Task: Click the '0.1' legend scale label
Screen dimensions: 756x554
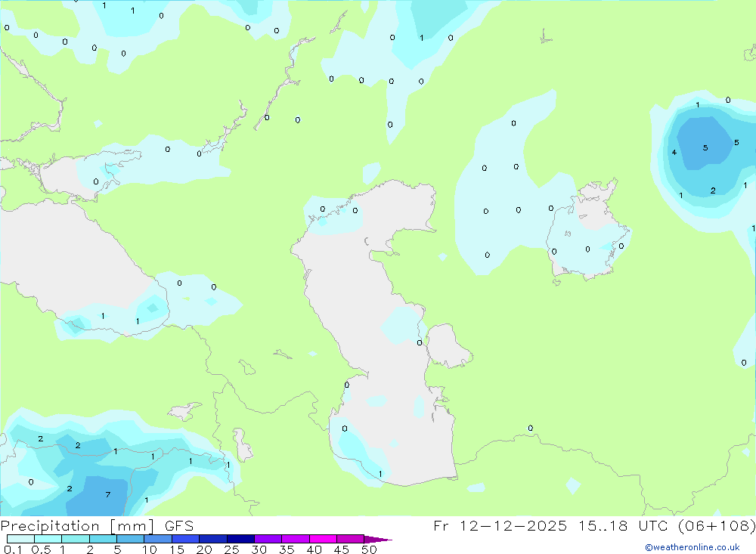Action: (x=13, y=549)
